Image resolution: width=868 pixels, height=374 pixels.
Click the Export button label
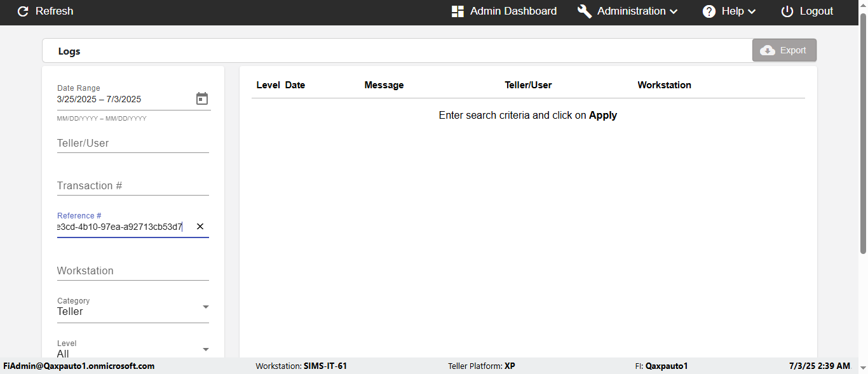tap(793, 50)
